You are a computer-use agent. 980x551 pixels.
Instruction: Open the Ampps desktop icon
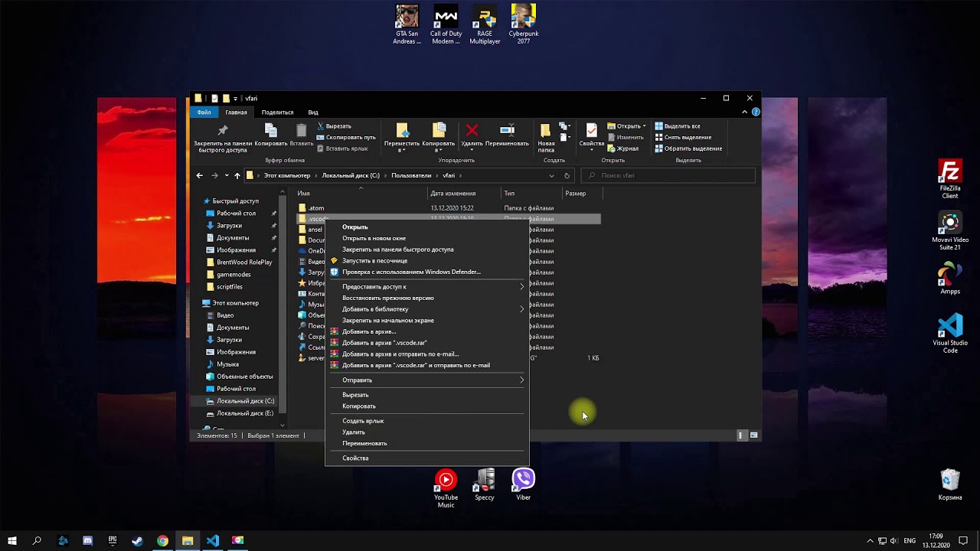point(950,279)
